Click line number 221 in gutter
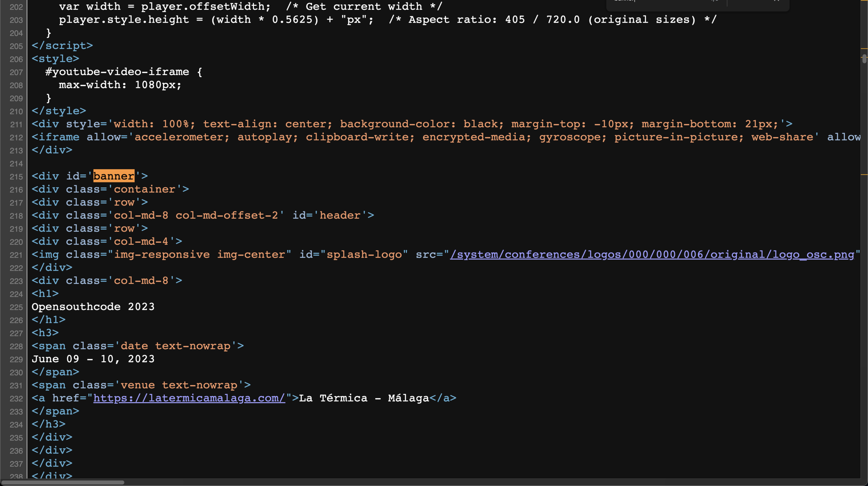868x486 pixels. pyautogui.click(x=16, y=255)
